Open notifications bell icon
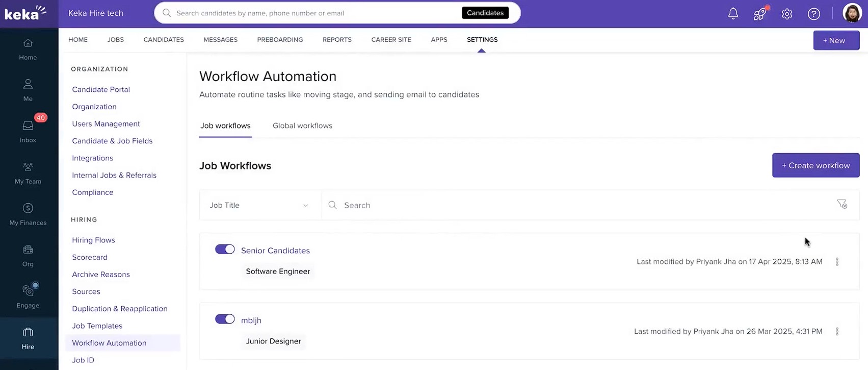Screen dimensions: 868x370 click(x=733, y=14)
